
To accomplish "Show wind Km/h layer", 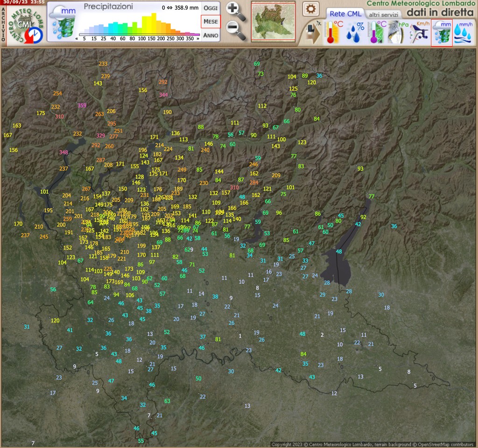I will click(420, 32).
